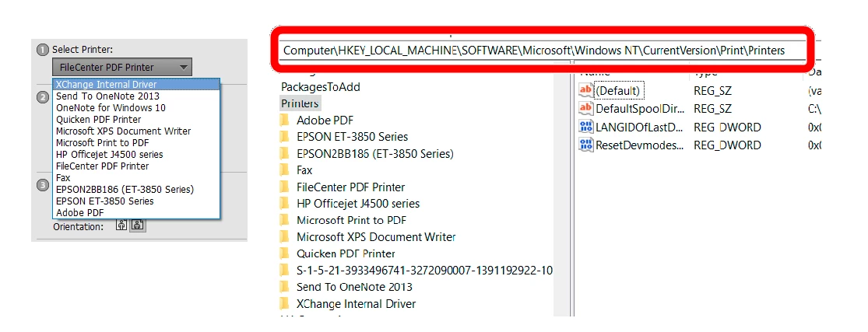Screen dimensions: 868x332
Task: Click string icon of (Default) value
Action: [x=585, y=90]
